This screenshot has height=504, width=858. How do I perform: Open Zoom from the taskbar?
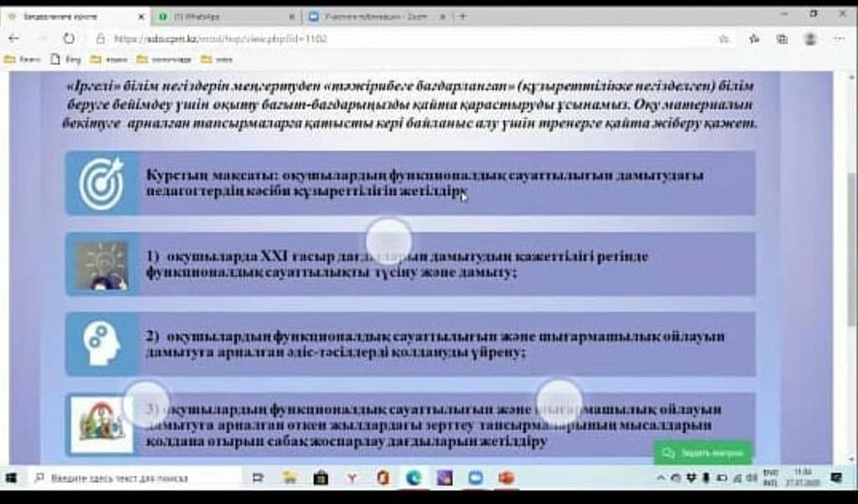pos(475,478)
